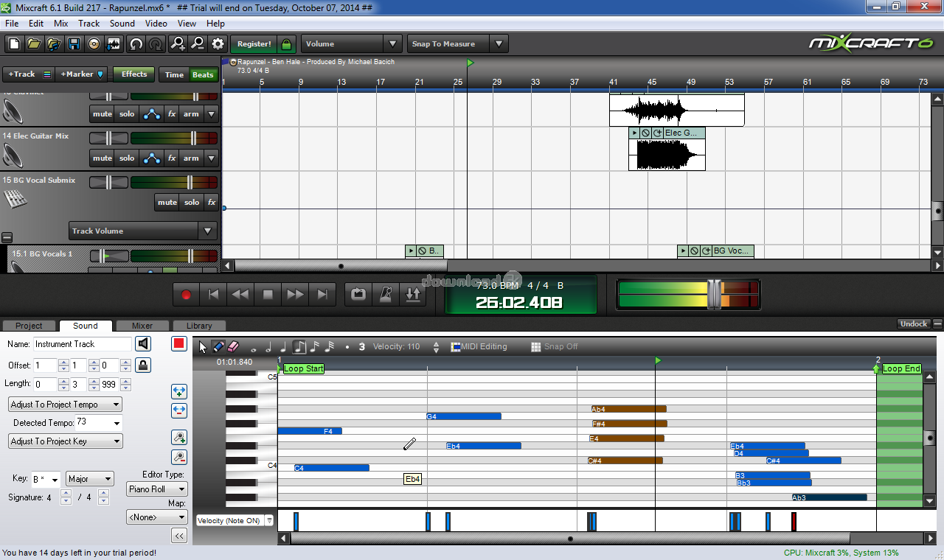
Task: Select the arrow selection tool in piano roll
Action: (x=204, y=346)
